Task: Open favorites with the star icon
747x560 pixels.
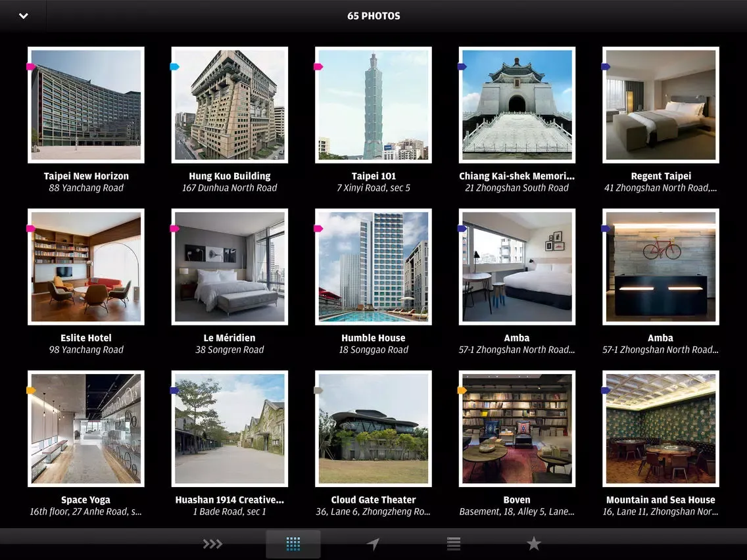Action: 533,544
